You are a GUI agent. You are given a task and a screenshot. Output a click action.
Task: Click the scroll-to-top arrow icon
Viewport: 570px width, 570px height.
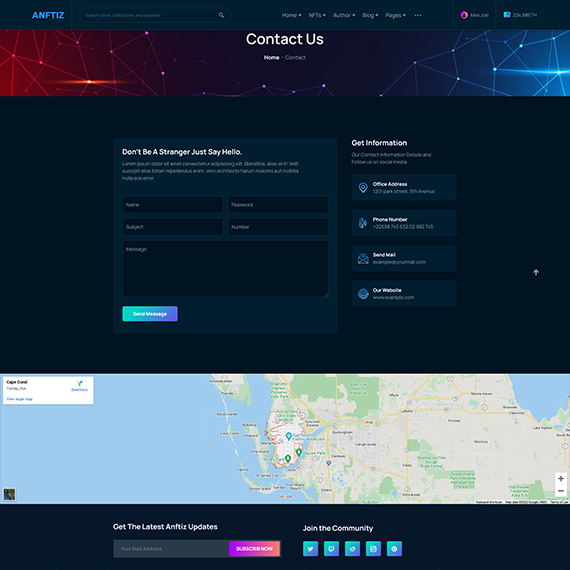coord(536,272)
